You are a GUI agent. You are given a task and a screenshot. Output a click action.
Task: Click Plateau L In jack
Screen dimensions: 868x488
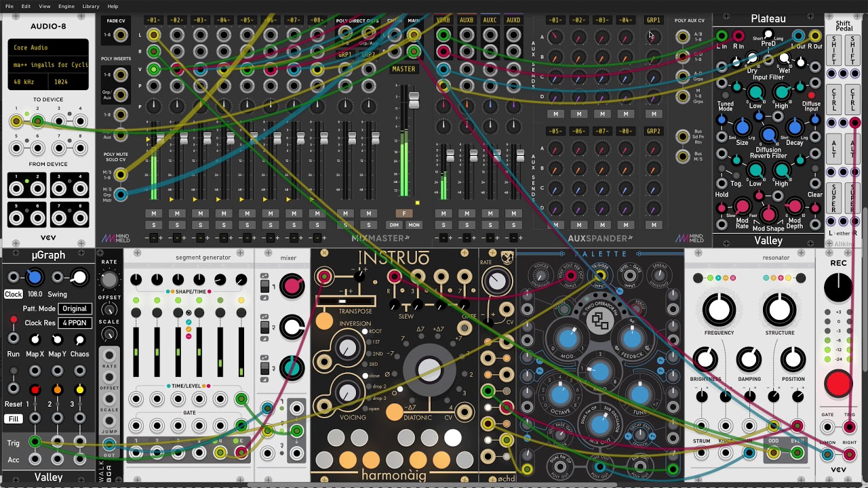click(722, 36)
